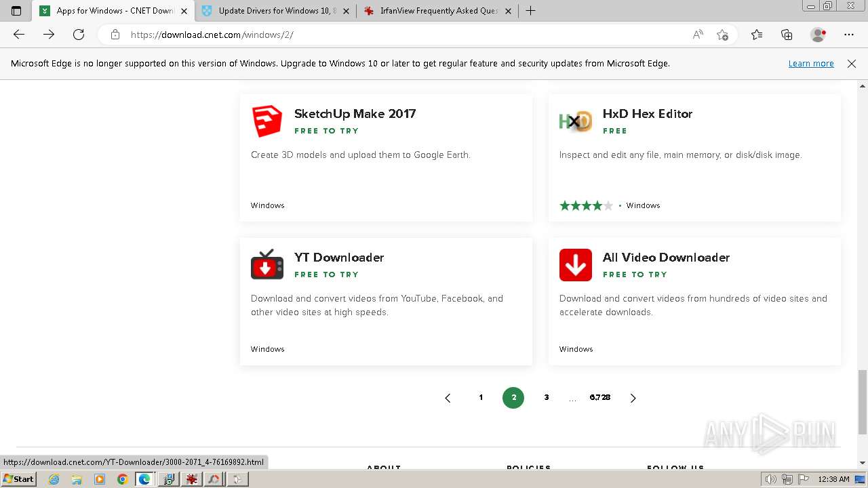Reload the CNET download page

pyautogui.click(x=79, y=35)
